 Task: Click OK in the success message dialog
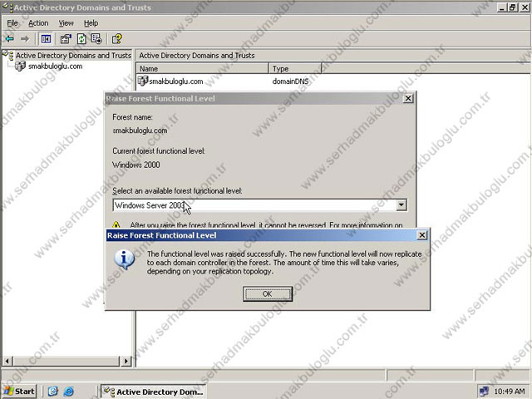[x=268, y=293]
